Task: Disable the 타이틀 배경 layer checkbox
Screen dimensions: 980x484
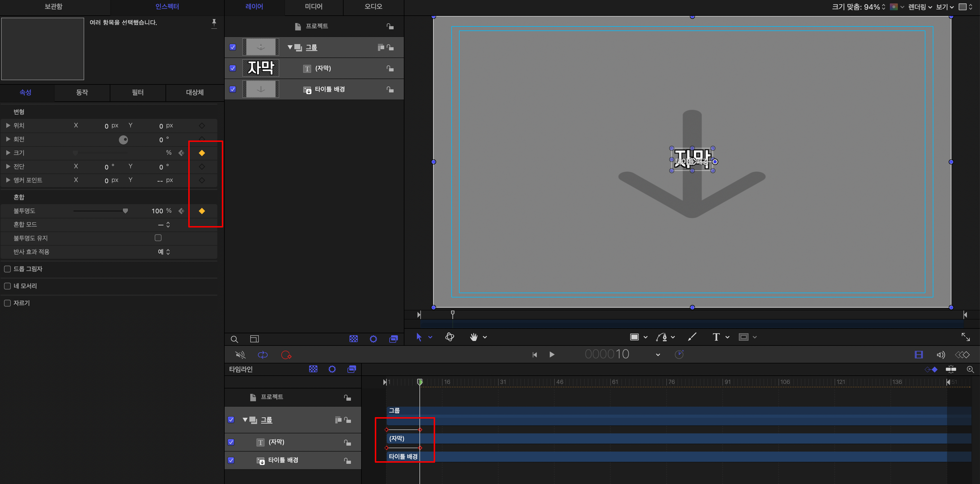Action: pos(233,89)
